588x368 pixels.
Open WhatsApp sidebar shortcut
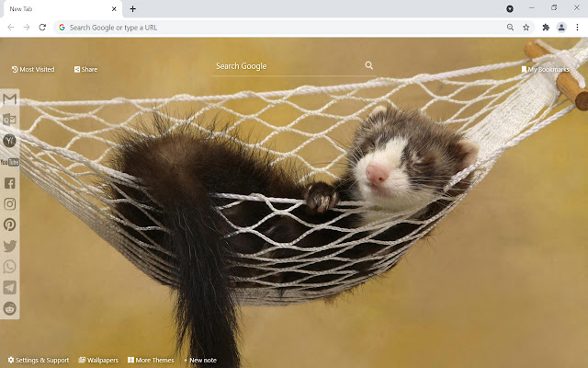(10, 267)
